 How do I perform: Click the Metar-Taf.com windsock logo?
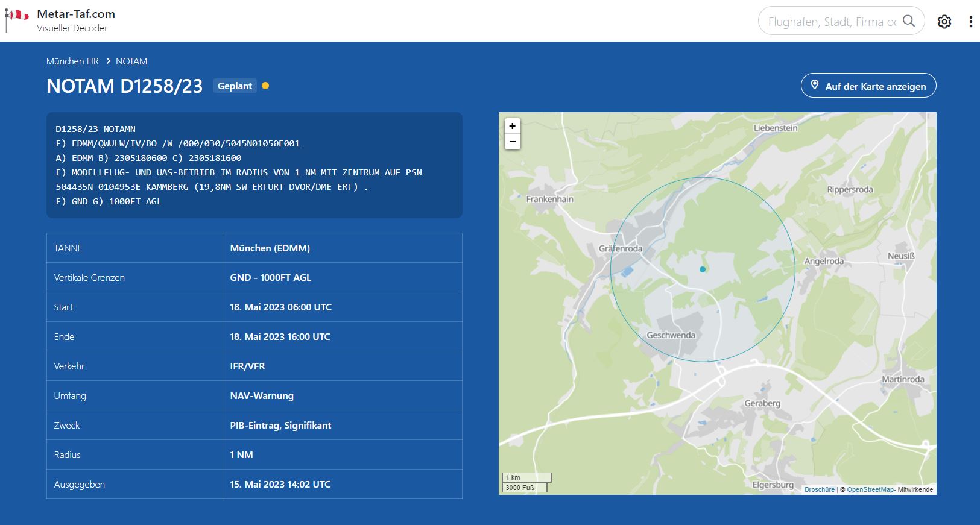click(16, 19)
